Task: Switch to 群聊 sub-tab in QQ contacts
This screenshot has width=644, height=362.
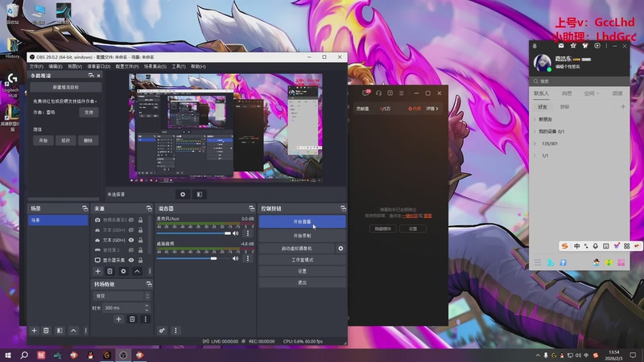Action: (x=565, y=107)
